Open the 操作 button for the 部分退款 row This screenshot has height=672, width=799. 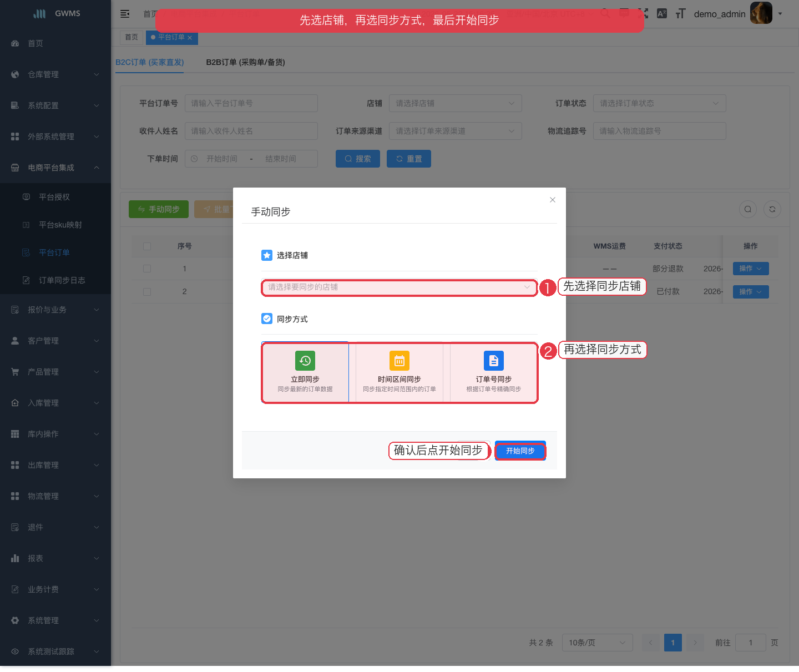pos(751,269)
